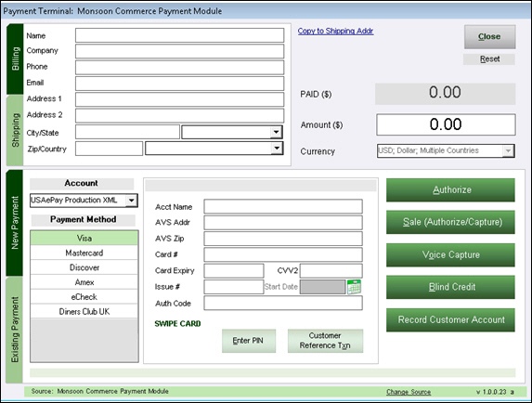The image size is (532, 403).
Task: Click the Enter PIN button
Action: pos(249,341)
